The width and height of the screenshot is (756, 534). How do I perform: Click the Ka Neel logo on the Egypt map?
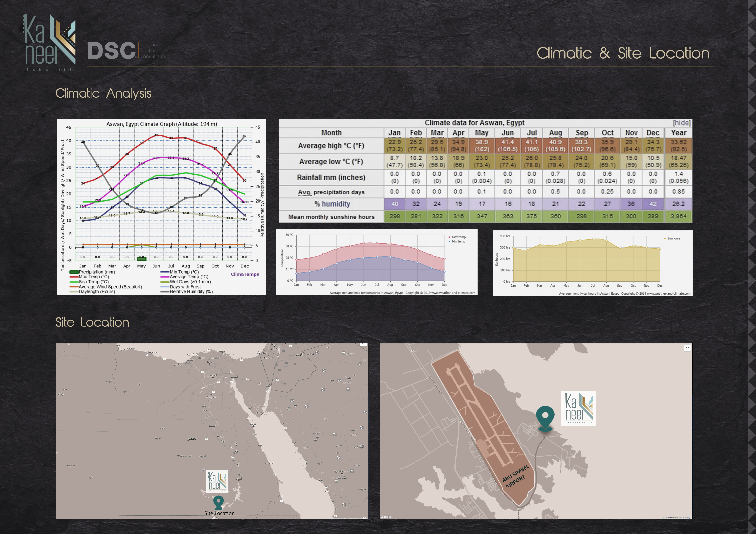[217, 481]
